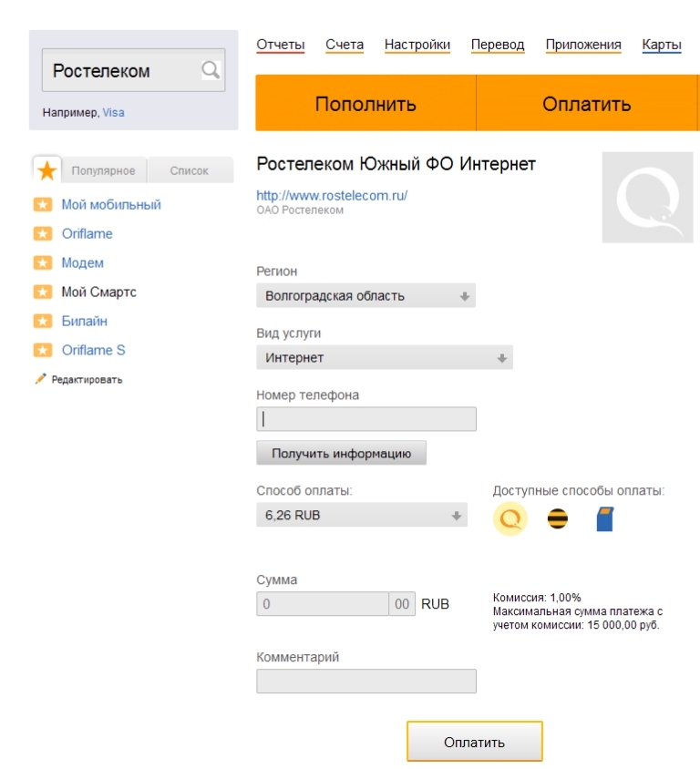
Task: Click star icon beside Модем
Action: point(43,263)
